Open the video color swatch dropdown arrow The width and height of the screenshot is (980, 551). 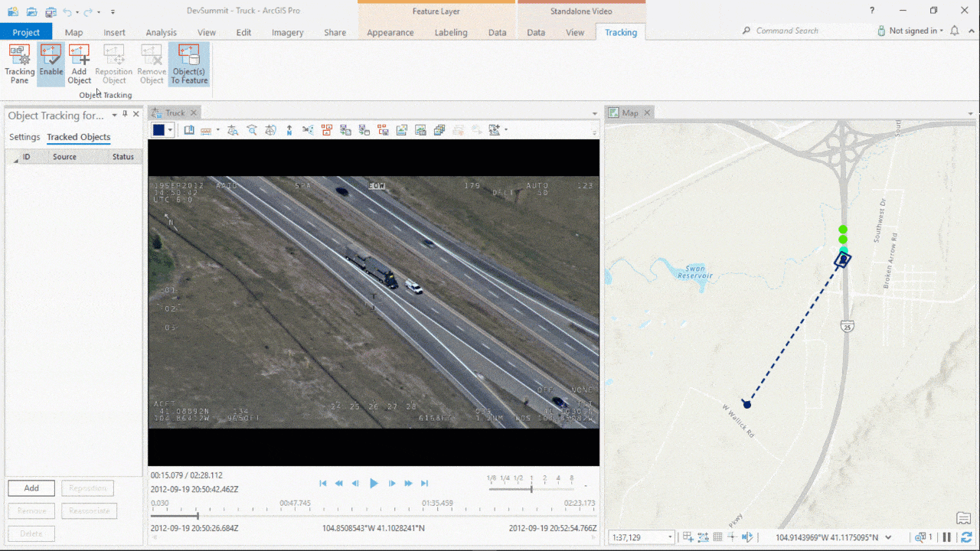[x=170, y=130]
